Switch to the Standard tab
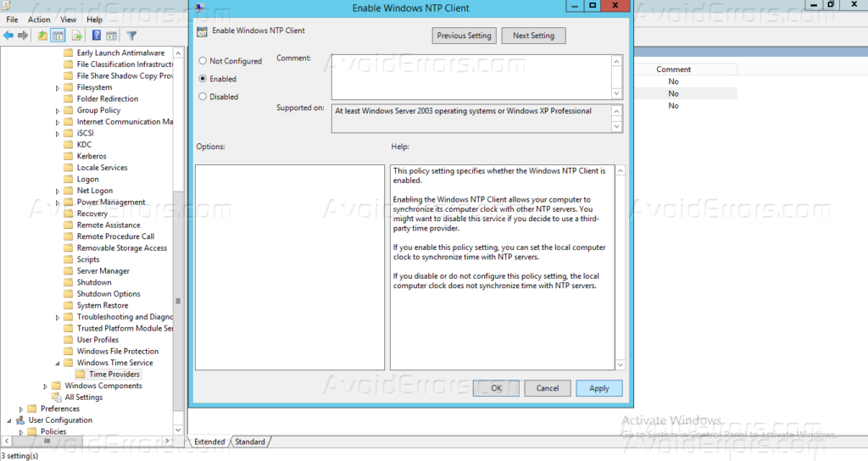This screenshot has width=868, height=461. point(249,442)
